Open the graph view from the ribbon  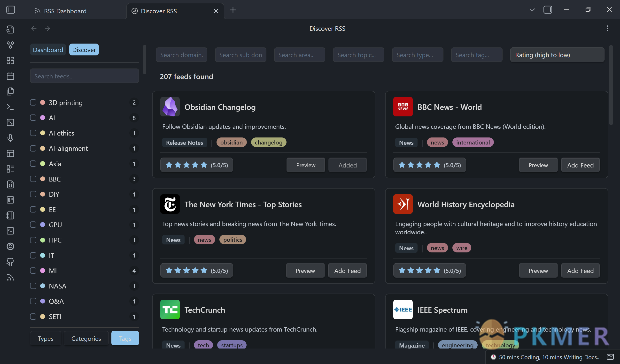click(10, 45)
